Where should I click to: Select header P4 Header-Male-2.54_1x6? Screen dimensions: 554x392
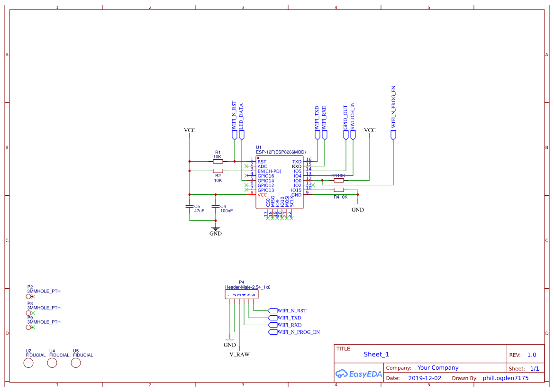242,293
